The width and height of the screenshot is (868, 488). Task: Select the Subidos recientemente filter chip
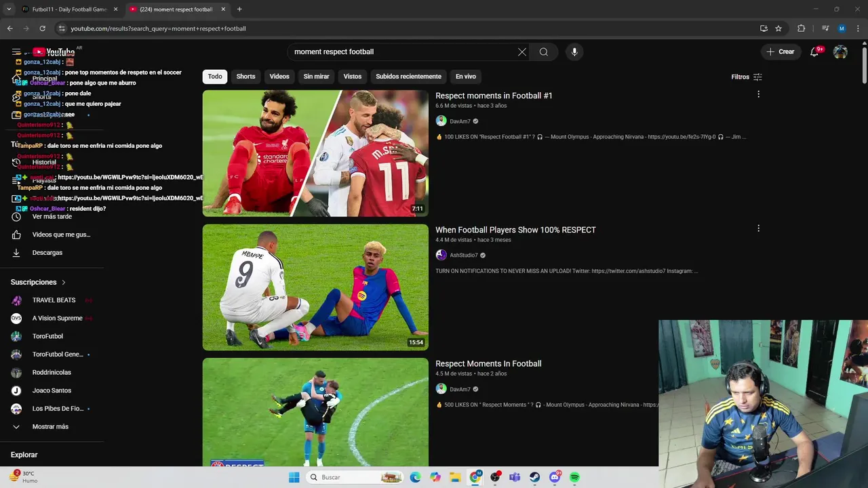(408, 77)
